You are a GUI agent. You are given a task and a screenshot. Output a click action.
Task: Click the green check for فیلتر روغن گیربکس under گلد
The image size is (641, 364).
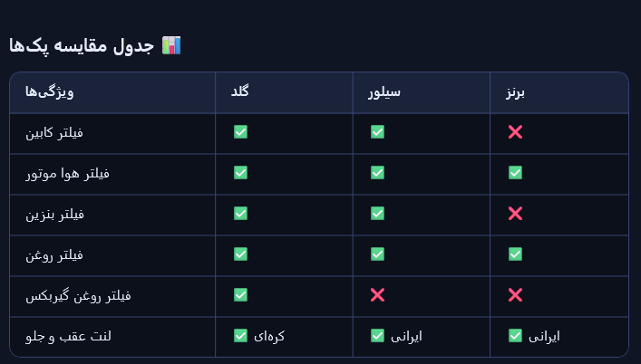[240, 295]
